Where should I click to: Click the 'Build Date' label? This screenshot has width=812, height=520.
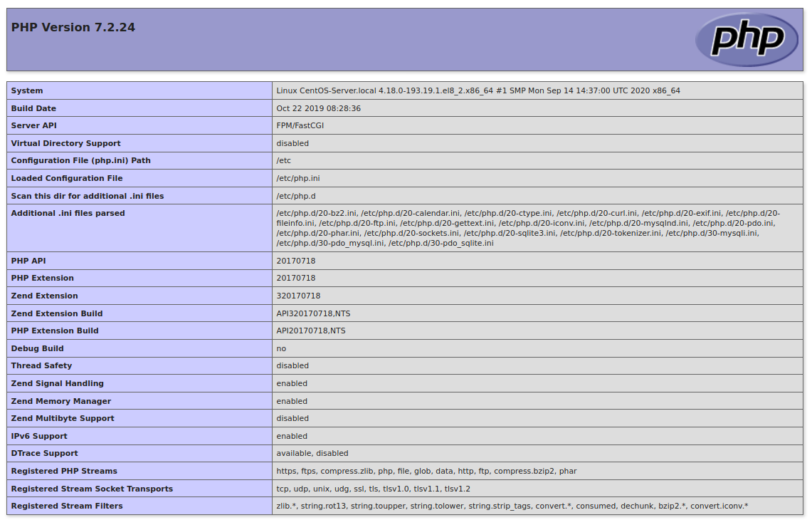pos(33,108)
